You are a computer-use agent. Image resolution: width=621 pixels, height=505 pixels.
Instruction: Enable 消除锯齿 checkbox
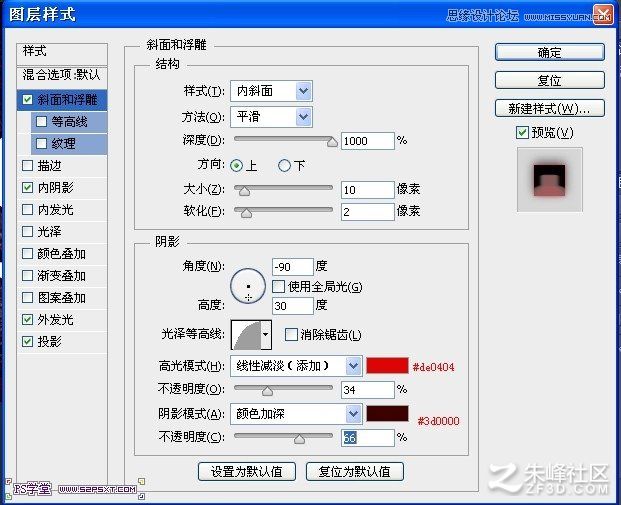pos(291,335)
